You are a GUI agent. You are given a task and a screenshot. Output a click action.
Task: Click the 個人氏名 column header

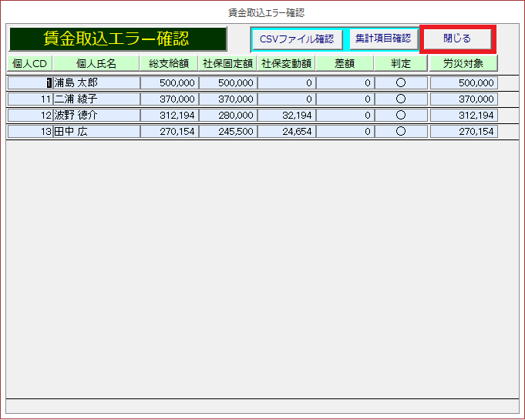tap(96, 63)
